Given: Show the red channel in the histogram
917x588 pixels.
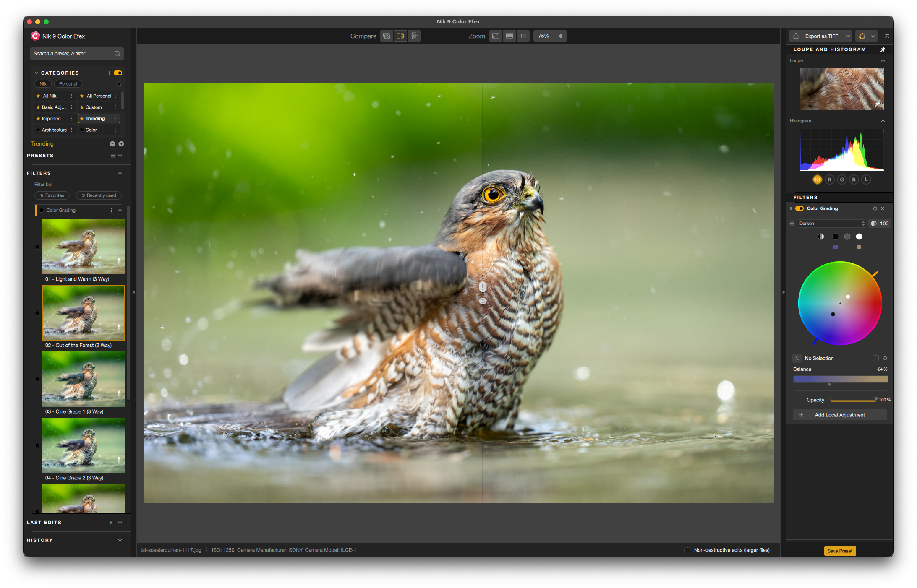Looking at the screenshot, I should (829, 179).
